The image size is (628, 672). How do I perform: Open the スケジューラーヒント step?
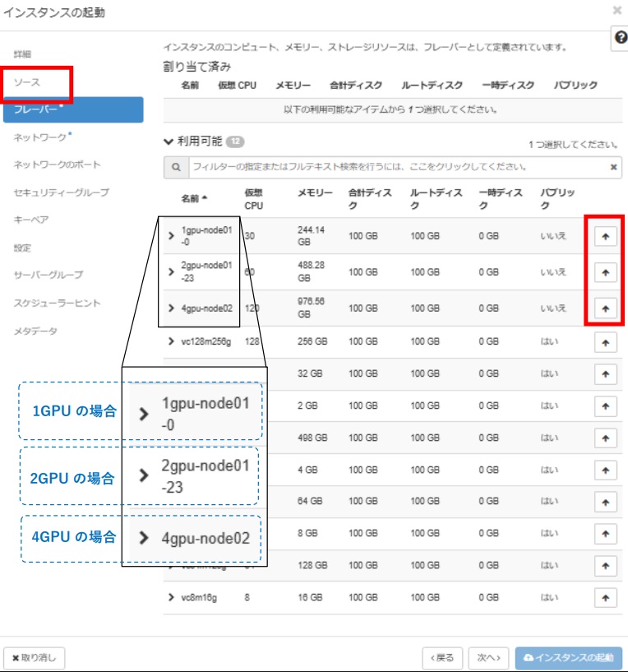(57, 303)
